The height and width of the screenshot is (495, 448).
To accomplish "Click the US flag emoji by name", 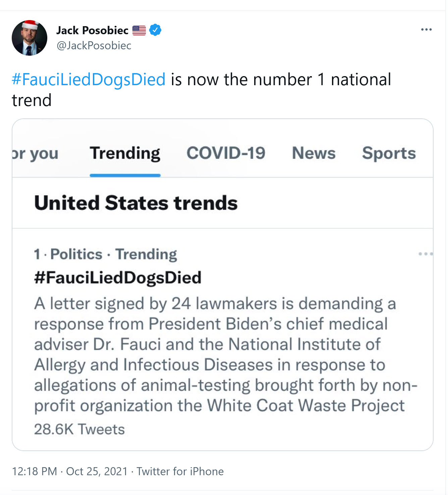I will pyautogui.click(x=139, y=31).
